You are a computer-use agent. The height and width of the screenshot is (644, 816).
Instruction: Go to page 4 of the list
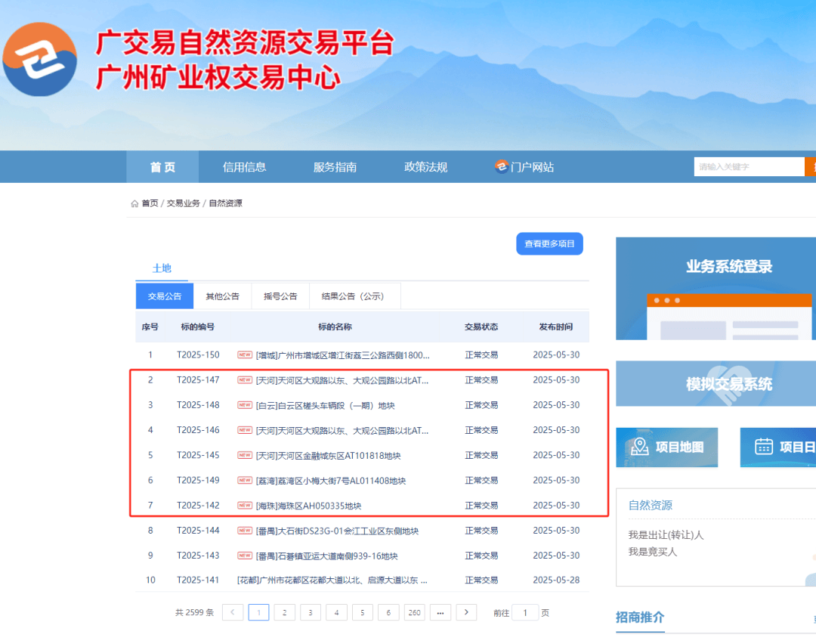click(x=337, y=612)
